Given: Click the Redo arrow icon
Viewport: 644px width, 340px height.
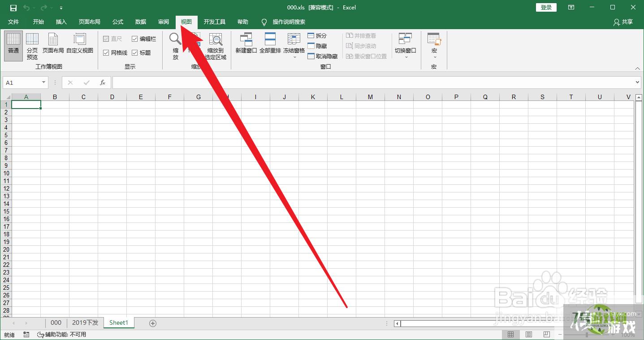Looking at the screenshot, I should [43, 8].
